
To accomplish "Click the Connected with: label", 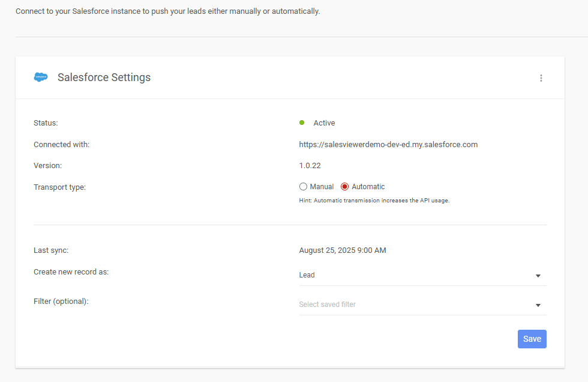I will pos(61,145).
